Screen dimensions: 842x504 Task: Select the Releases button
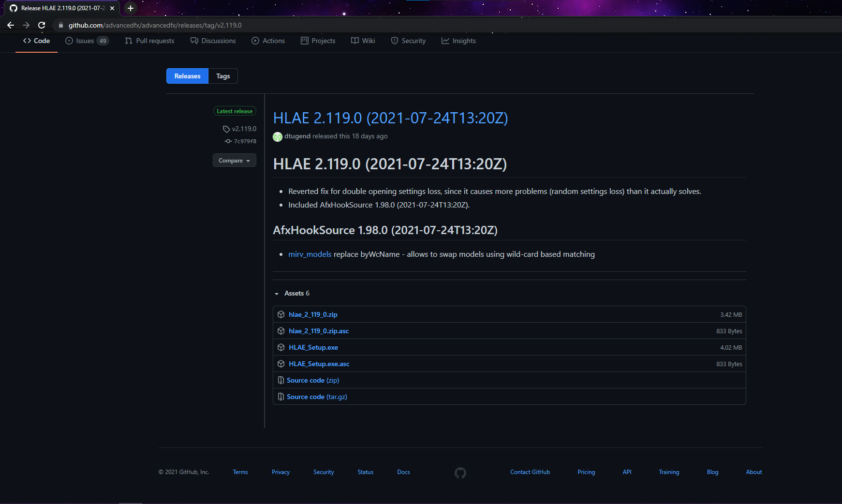pyautogui.click(x=187, y=76)
